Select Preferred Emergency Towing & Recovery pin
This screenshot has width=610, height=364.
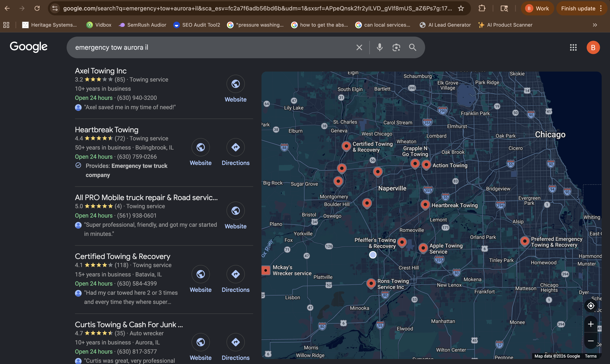coord(525,241)
